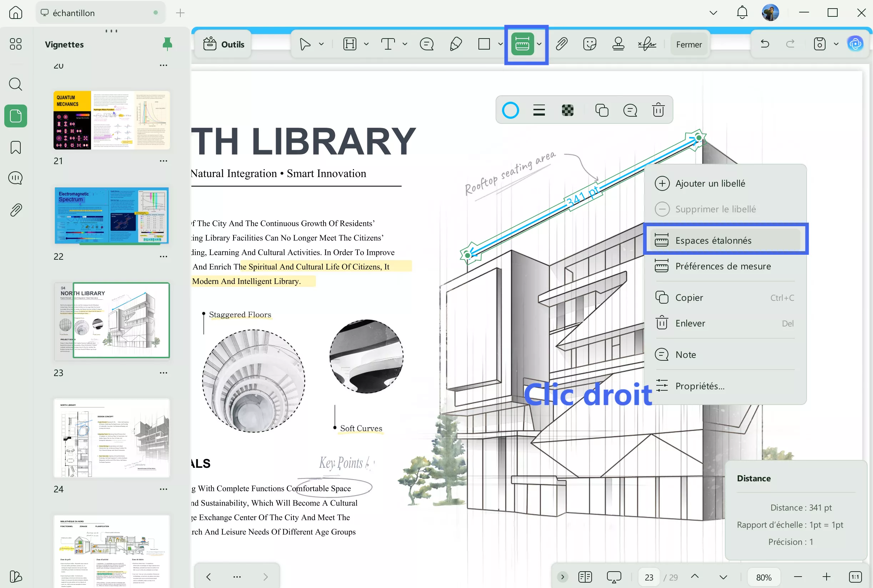The image size is (873, 588).
Task: Select the sticker tool
Action: coord(589,44)
